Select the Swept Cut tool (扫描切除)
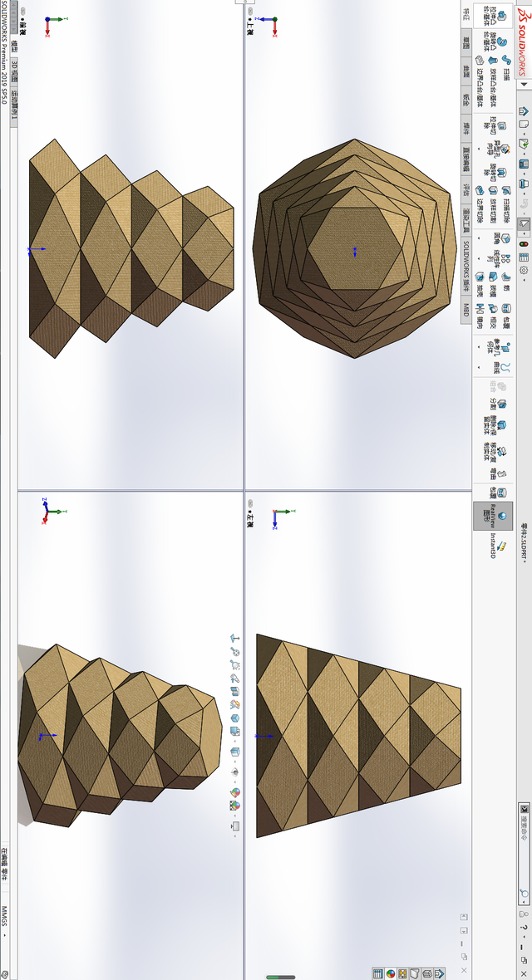The height and width of the screenshot is (980, 532). click(506, 204)
